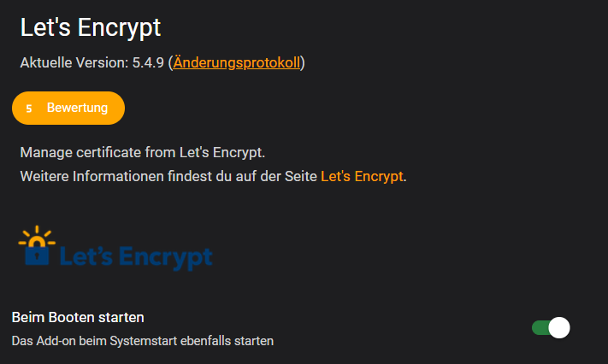The image size is (608, 364).
Task: Click the "5" rating badge icon
Action: click(x=29, y=109)
